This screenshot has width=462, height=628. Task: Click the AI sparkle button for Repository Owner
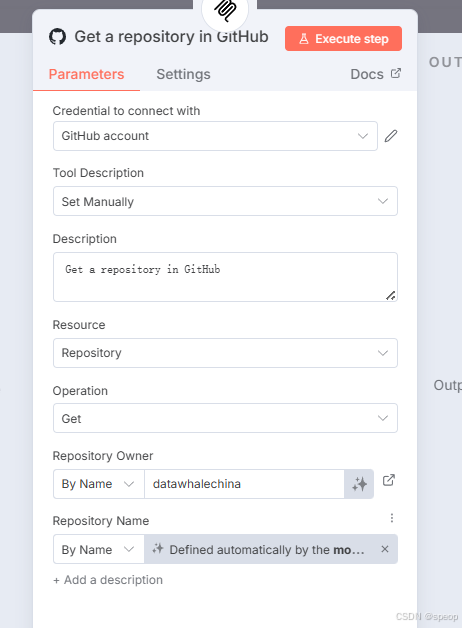coord(359,484)
